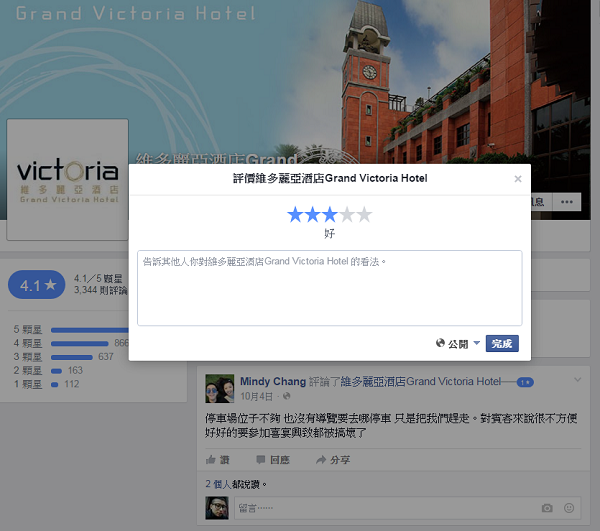The height and width of the screenshot is (531, 600).
Task: Click the 1-star badge on Mindy's review
Action: (525, 382)
